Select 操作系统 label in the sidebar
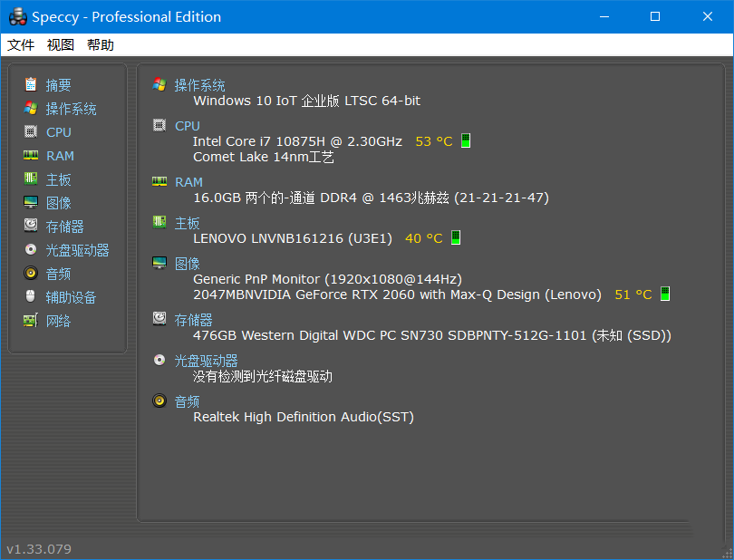 click(x=72, y=109)
